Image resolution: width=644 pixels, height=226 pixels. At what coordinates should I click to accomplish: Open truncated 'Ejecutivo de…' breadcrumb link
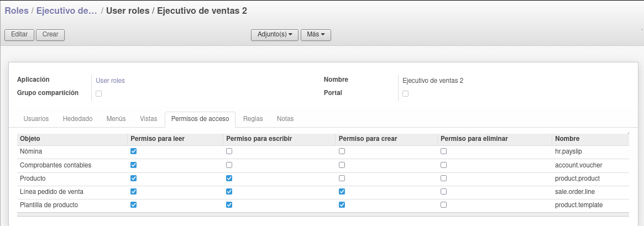[66, 10]
